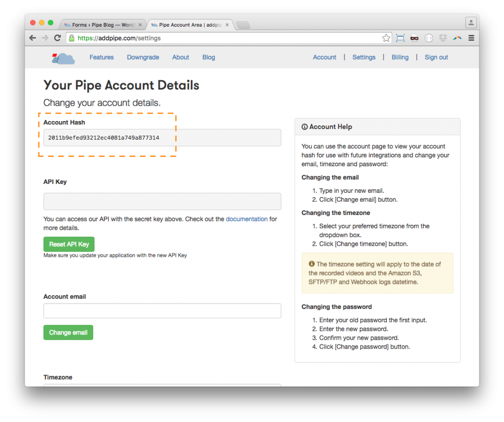Click the Account Hash value field
504x422 pixels.
[x=162, y=138]
